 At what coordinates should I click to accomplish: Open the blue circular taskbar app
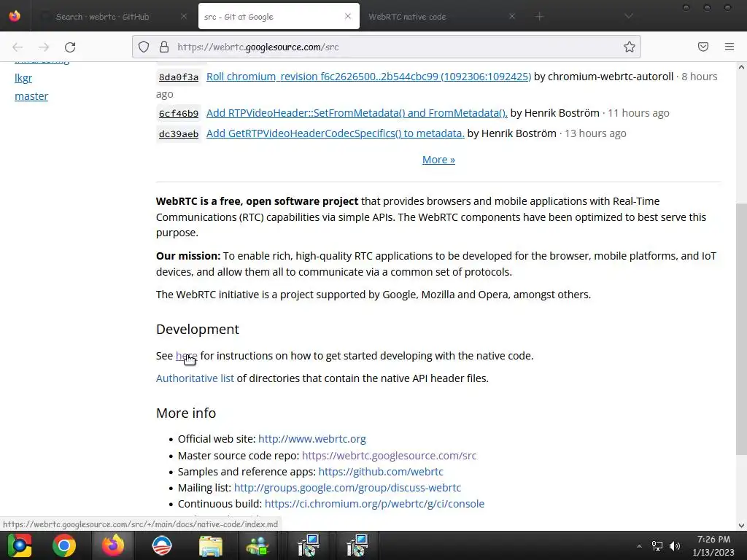pyautogui.click(x=161, y=545)
